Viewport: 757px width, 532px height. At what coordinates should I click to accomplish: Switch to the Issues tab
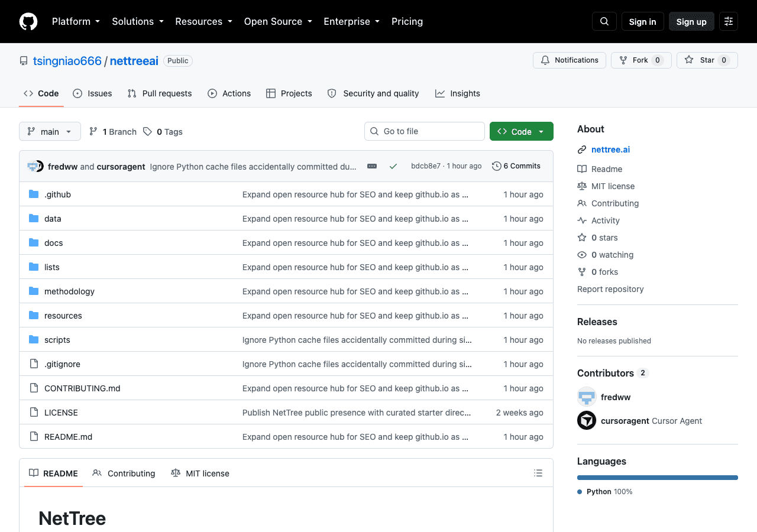pos(92,93)
